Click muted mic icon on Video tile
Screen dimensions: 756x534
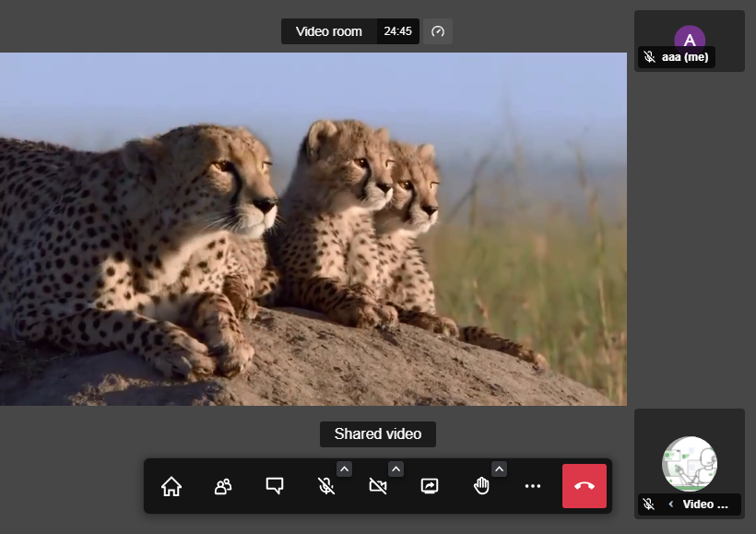click(649, 504)
